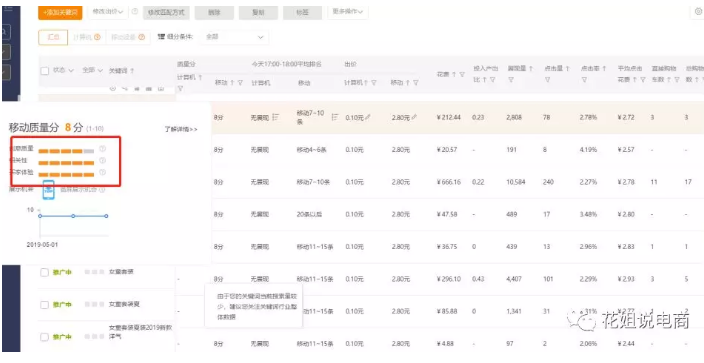Click help icon next to 创意质量 bar
This screenshot has width=704, height=363.
(102, 148)
